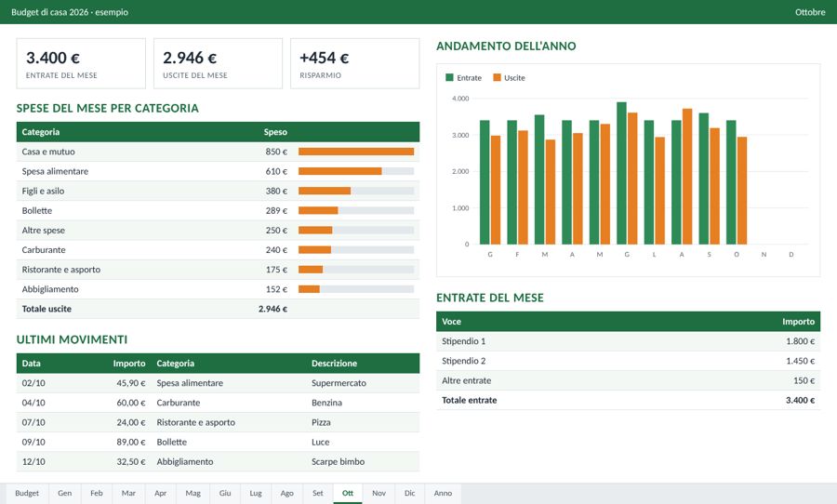Select the Figli e asilo category cell
837x504 pixels.
(43, 192)
